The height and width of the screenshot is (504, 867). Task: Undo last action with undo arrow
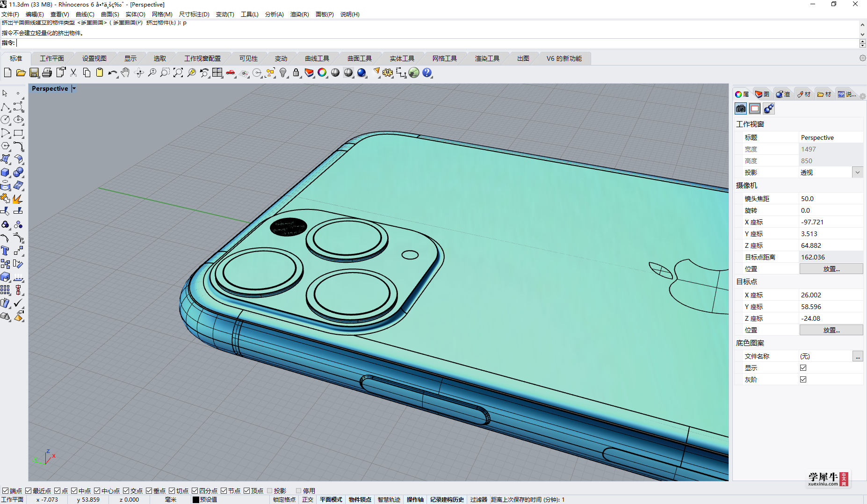click(x=112, y=72)
